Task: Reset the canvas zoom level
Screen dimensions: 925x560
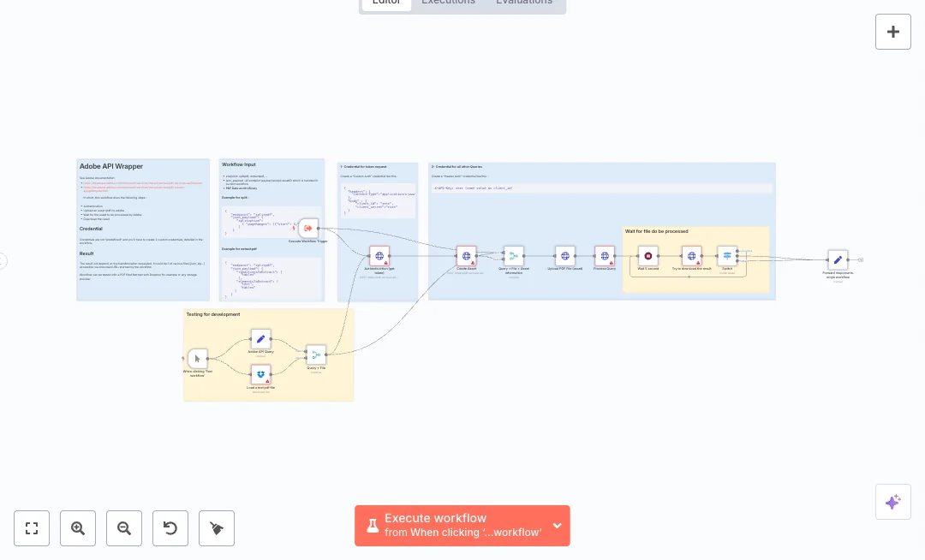Action: point(170,528)
